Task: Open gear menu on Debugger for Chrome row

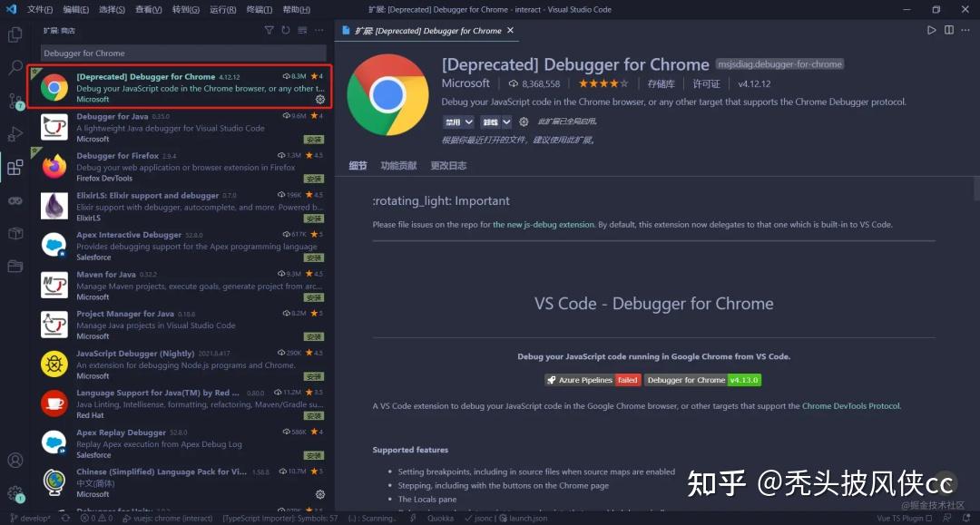Action: [x=320, y=99]
